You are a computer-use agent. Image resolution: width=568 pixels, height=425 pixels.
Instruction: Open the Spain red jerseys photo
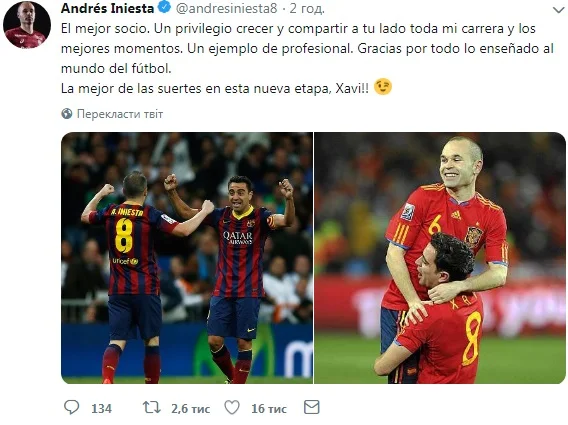coord(440,258)
